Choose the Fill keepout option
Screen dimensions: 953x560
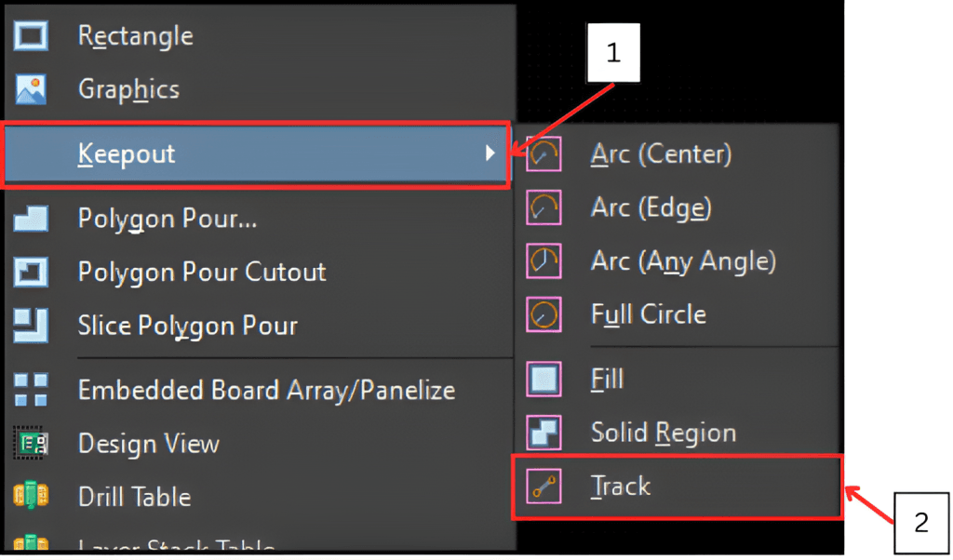coord(607,380)
